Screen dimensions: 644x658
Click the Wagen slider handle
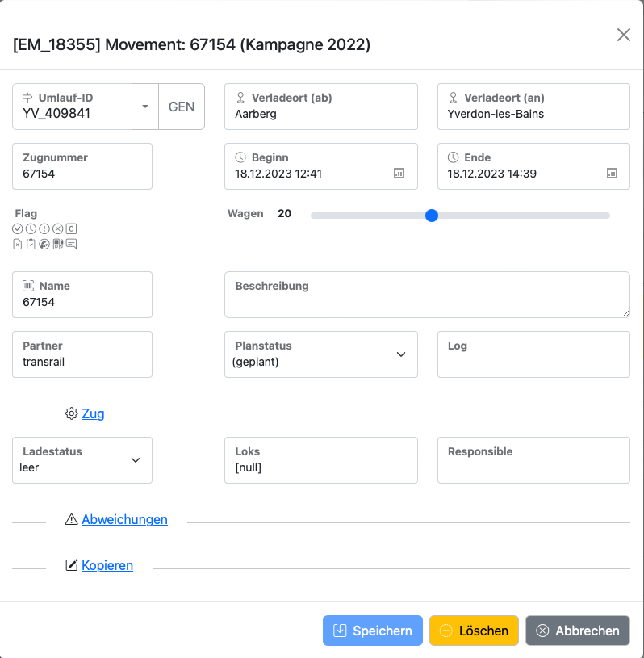tap(432, 216)
